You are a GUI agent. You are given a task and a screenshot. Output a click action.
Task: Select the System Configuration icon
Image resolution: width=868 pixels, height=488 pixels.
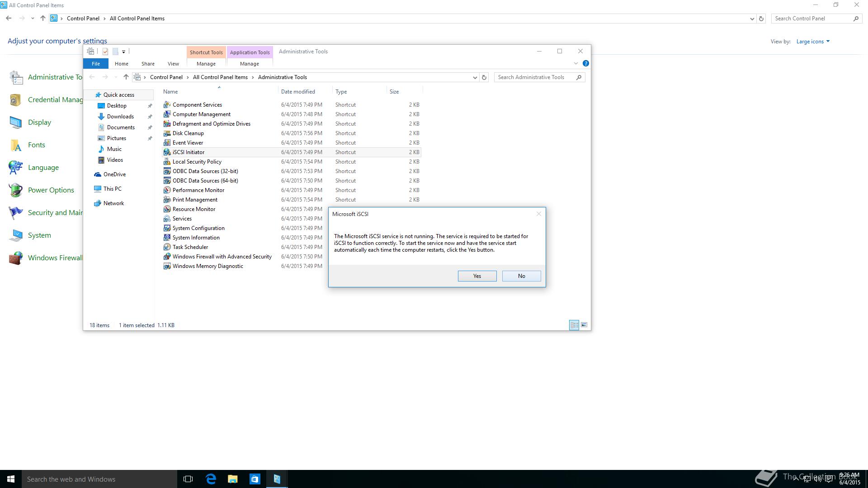(167, 228)
